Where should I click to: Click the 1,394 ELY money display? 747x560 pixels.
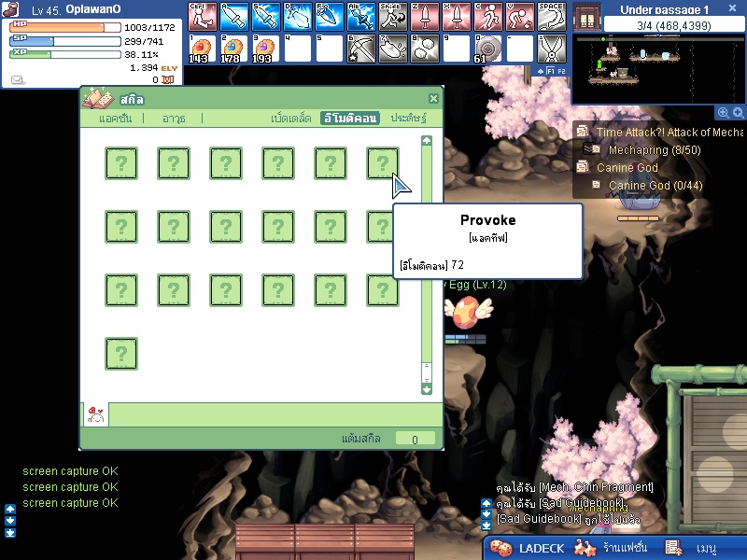153,67
